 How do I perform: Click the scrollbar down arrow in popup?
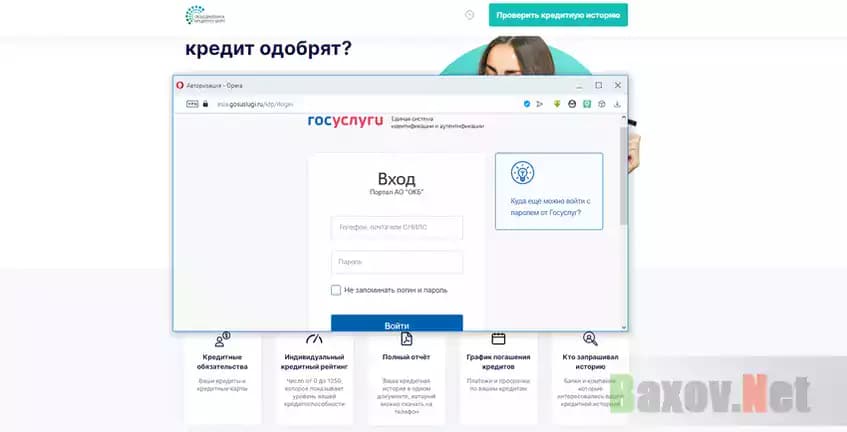pyautogui.click(x=623, y=327)
